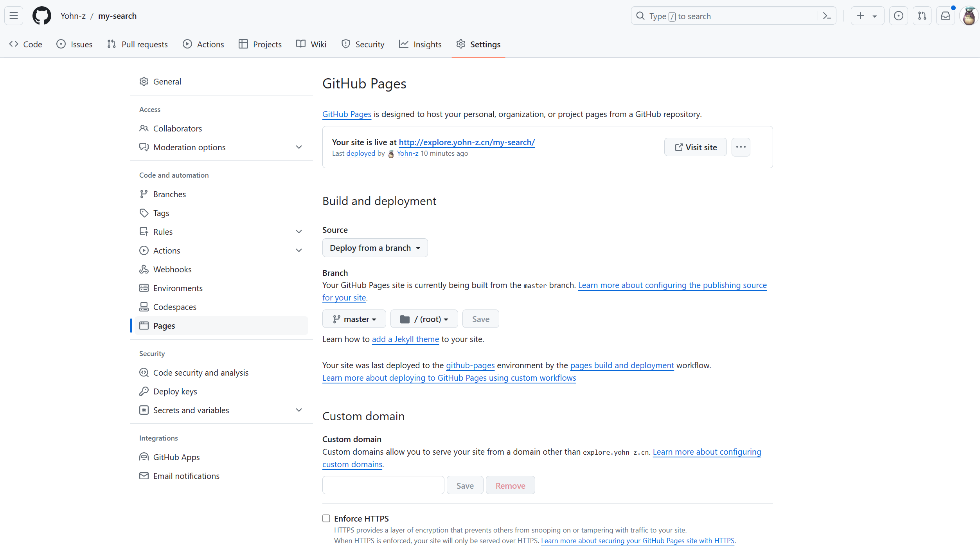The height and width of the screenshot is (547, 980).
Task: Click the Branches git-branch icon
Action: click(x=144, y=194)
